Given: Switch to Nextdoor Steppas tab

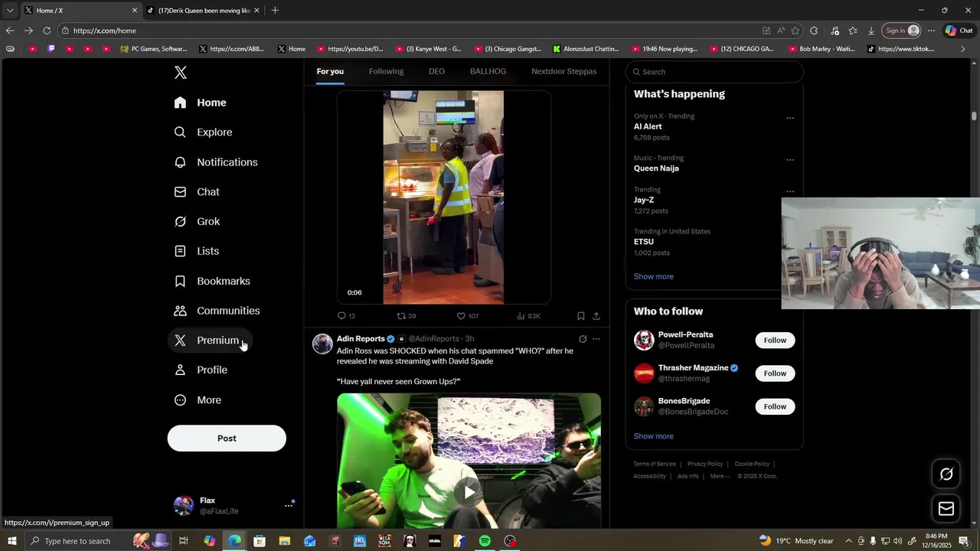Looking at the screenshot, I should tap(564, 71).
